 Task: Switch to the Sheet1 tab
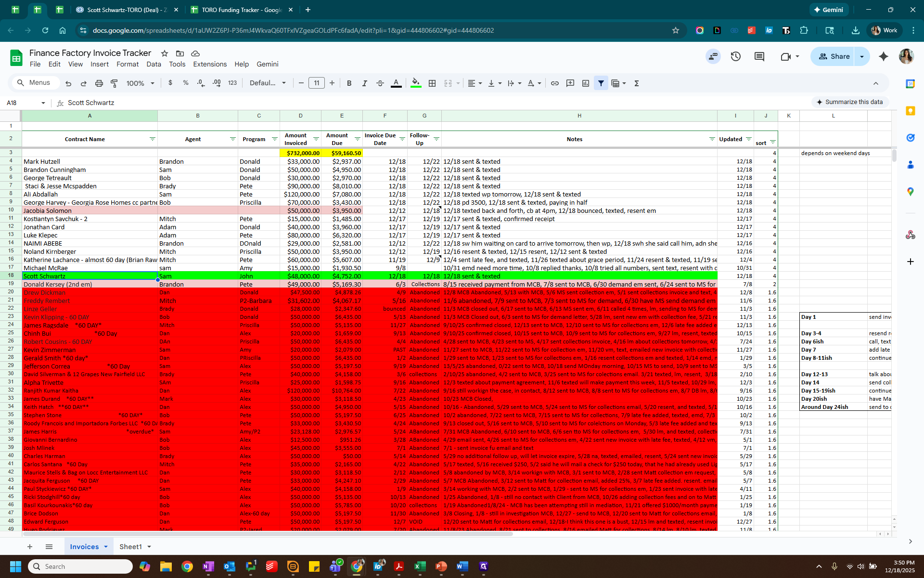[130, 547]
